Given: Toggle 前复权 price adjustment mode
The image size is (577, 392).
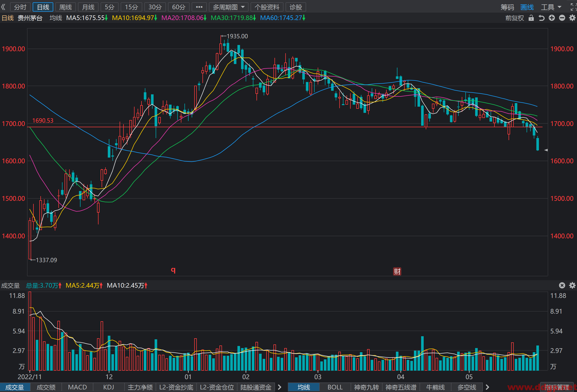Looking at the screenshot, I should pos(514,18).
